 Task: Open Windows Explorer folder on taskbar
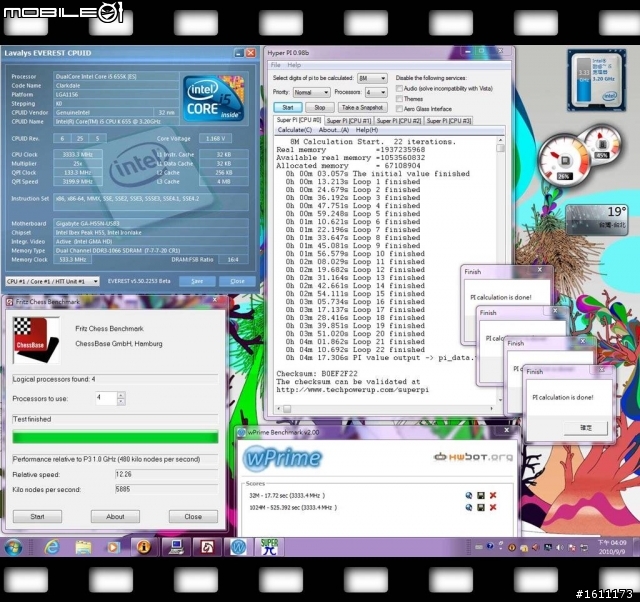pyautogui.click(x=83, y=547)
